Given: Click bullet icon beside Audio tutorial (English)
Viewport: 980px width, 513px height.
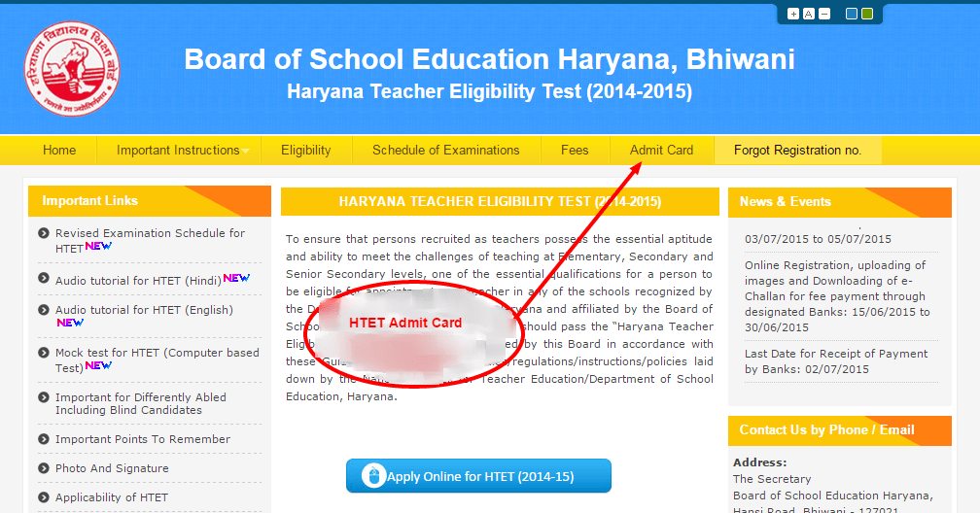Looking at the screenshot, I should pos(43,310).
